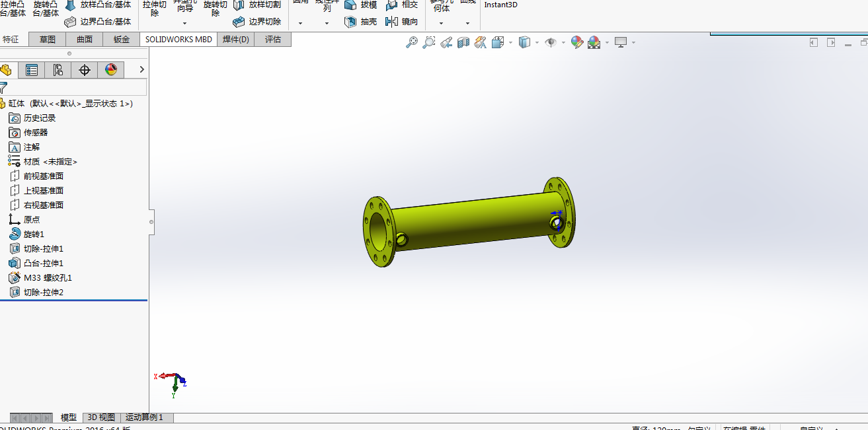Open the Hide/Show Items dropdown arrow

pyautogui.click(x=563, y=43)
